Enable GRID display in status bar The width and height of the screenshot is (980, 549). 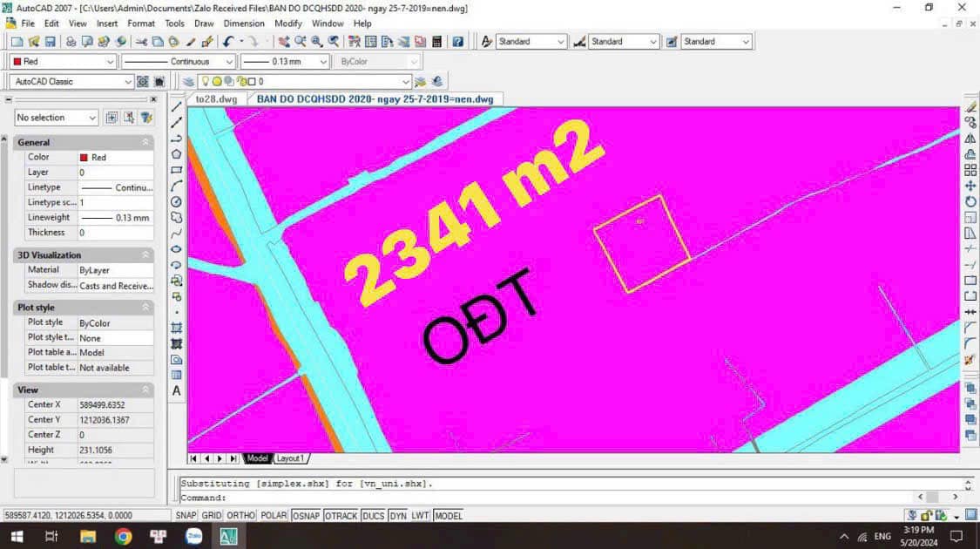(x=212, y=516)
